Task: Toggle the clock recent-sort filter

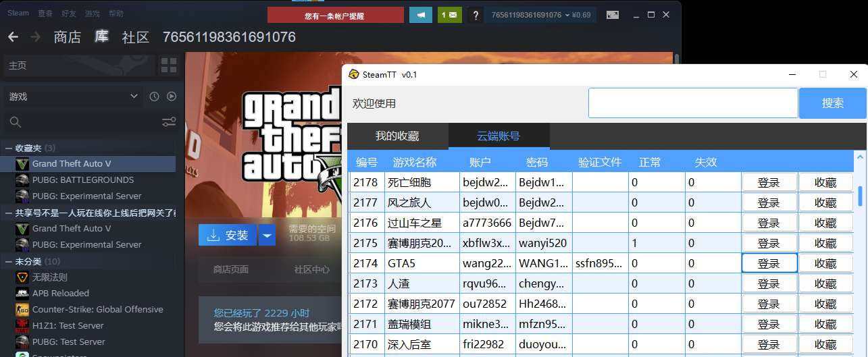Action: [x=154, y=97]
